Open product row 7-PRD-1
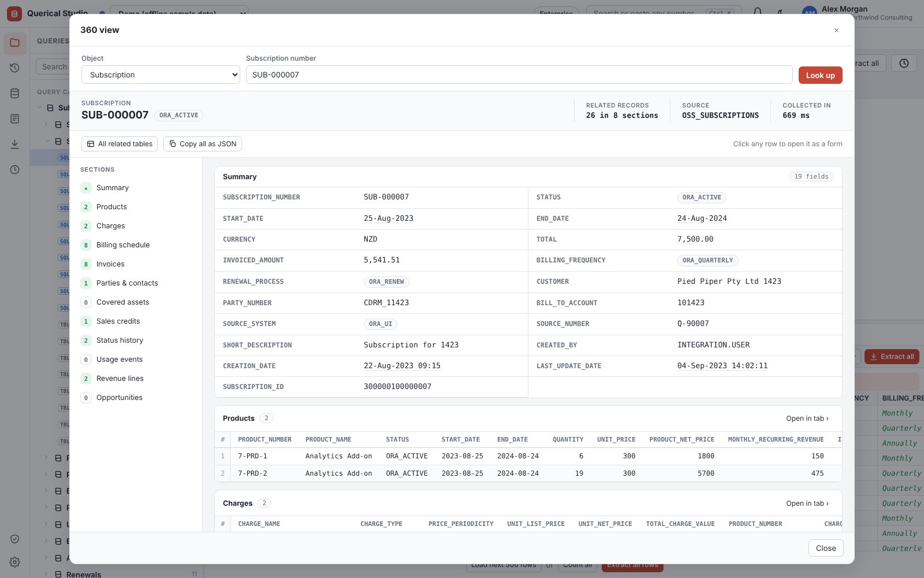Viewport: 924px width, 578px height. coord(528,456)
